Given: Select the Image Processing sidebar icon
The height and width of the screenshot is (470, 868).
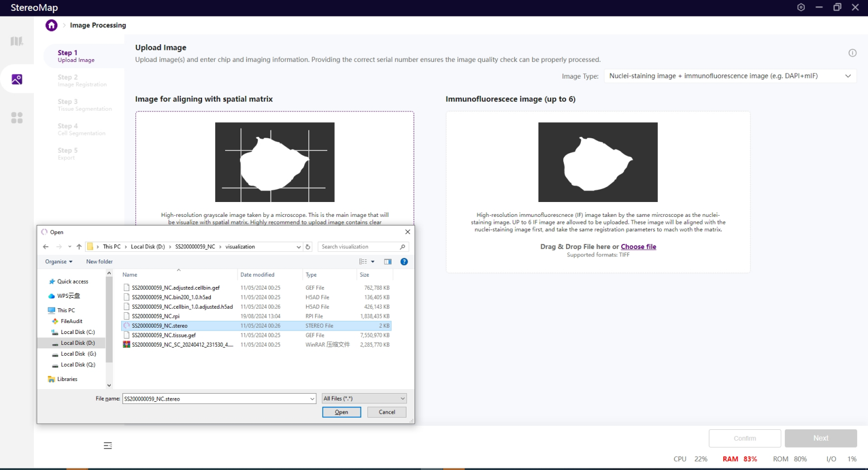Looking at the screenshot, I should click(17, 79).
